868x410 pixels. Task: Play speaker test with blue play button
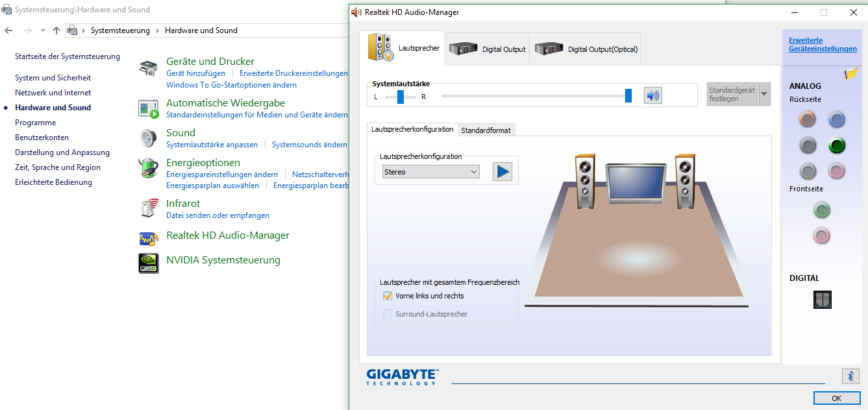(x=502, y=172)
